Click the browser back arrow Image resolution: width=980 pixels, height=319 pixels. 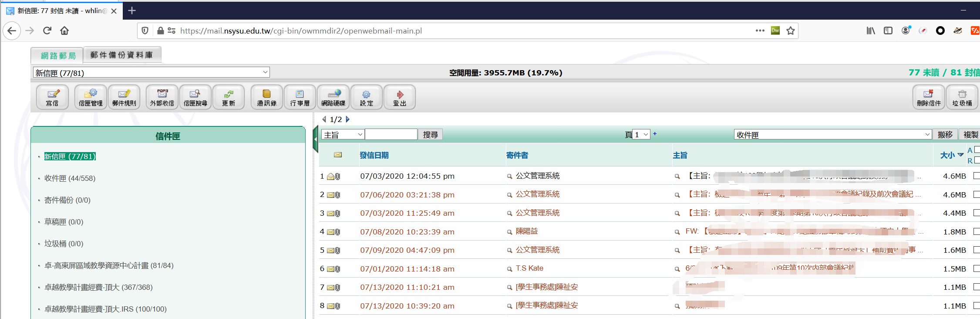(12, 31)
